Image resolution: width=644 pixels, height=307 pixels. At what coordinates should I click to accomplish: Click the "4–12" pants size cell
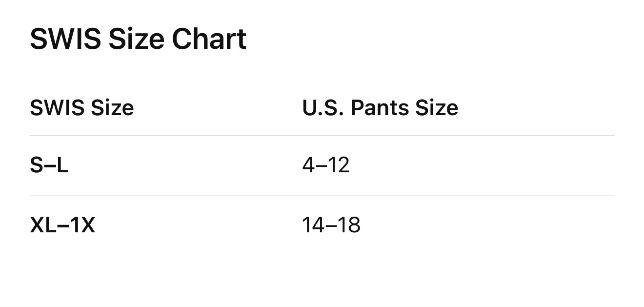[325, 165]
